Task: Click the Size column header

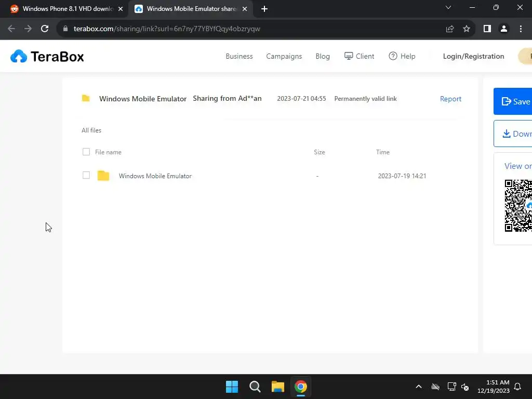Action: tap(320, 152)
